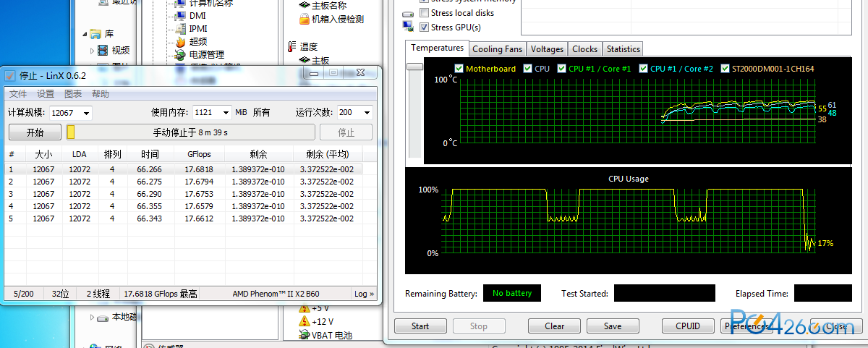The width and height of the screenshot is (868, 348).
Task: Click the LinX window title bar icon
Action: [10, 75]
